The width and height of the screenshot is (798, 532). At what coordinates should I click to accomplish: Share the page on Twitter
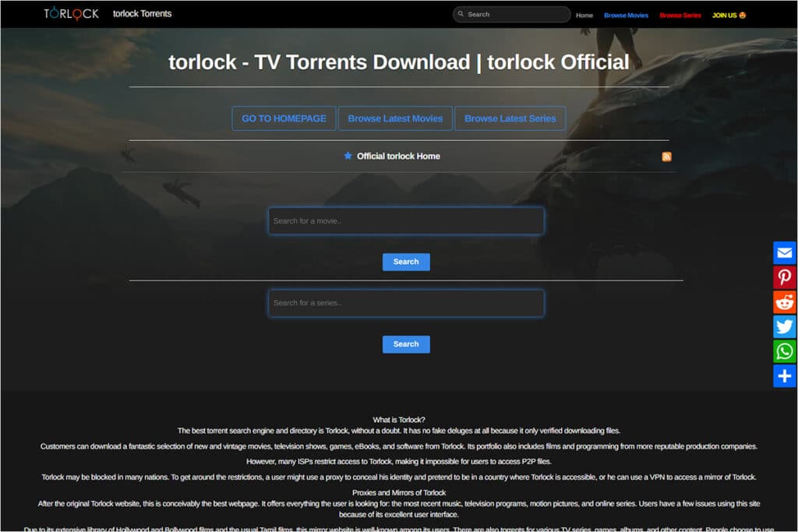pos(784,326)
